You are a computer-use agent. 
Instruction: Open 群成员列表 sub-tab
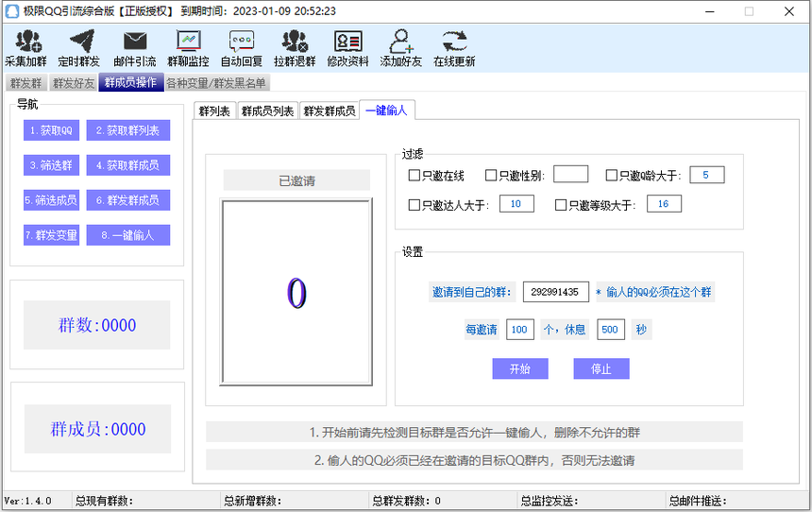[x=267, y=111]
